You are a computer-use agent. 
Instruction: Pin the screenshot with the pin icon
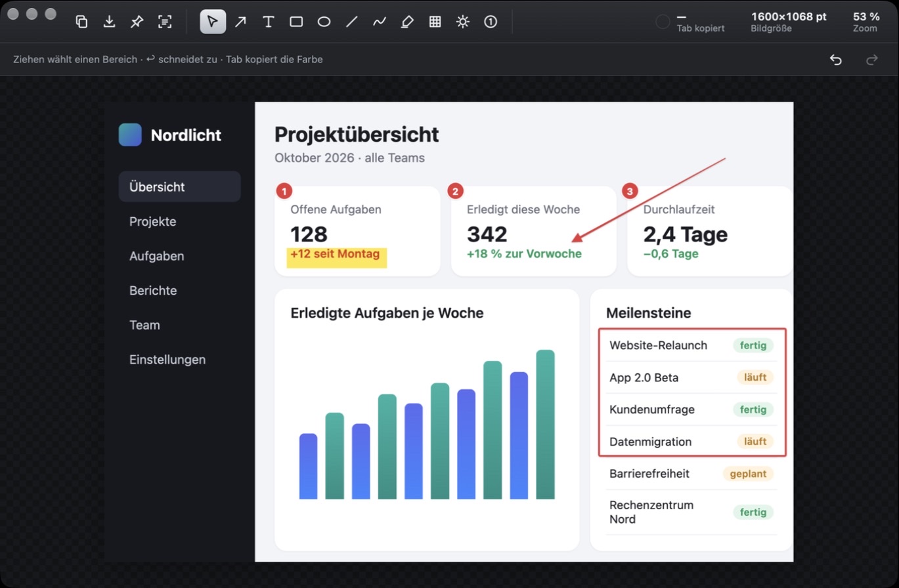click(137, 22)
